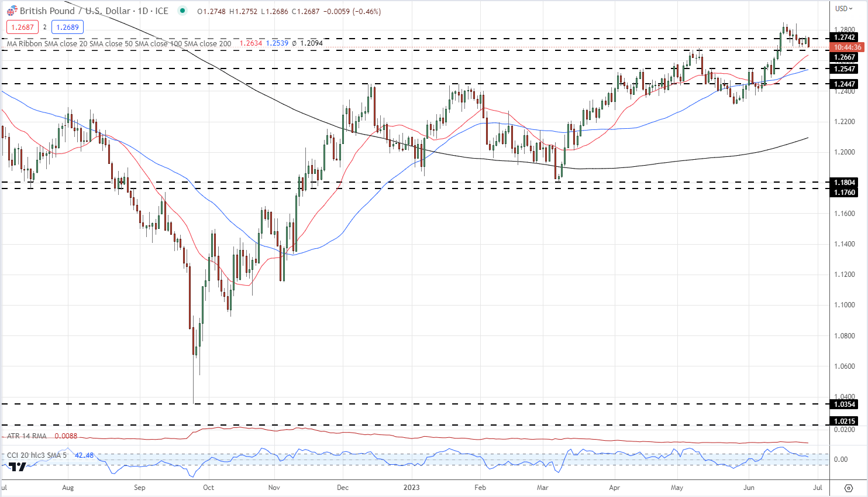Screen dimensions: 868x497
Task: Select the MA Ribbon indicator legend
Action: [x=119, y=43]
